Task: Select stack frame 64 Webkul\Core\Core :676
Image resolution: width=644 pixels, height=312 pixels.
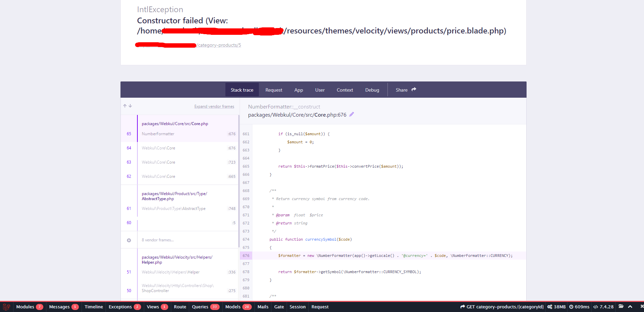Action: 180,148
